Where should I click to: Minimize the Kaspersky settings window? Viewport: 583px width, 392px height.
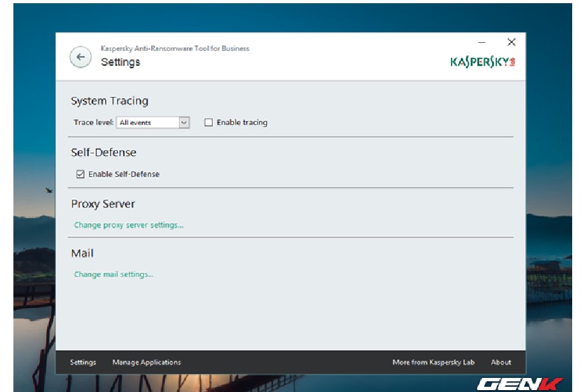pyautogui.click(x=482, y=42)
